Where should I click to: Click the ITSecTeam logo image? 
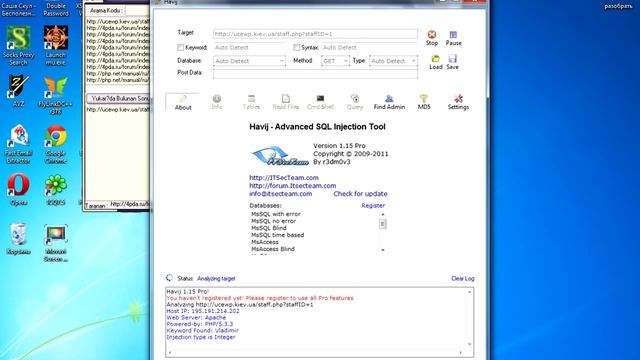click(x=280, y=156)
